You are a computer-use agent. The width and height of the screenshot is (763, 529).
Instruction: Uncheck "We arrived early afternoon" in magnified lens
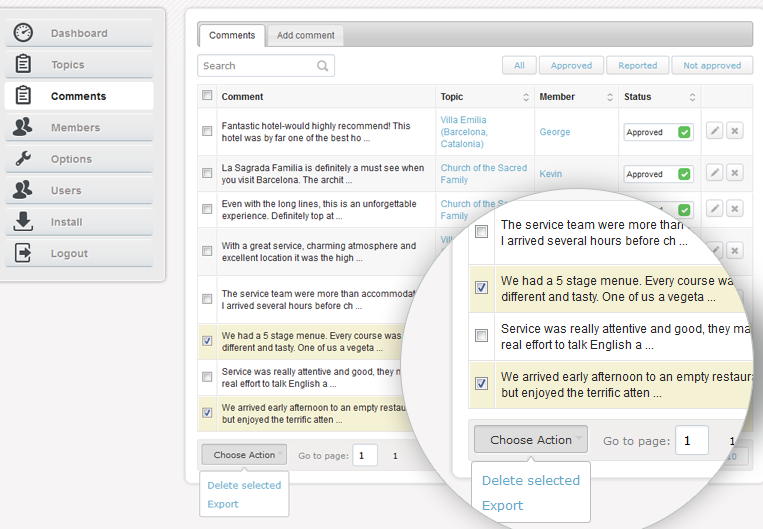pos(481,383)
